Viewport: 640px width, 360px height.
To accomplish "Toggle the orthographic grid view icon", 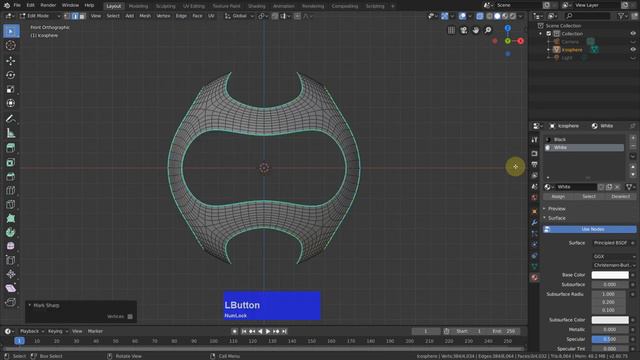I will pos(451,30).
